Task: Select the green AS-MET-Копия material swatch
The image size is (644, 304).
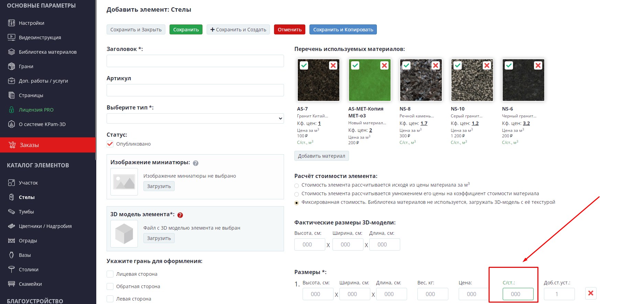Action: pyautogui.click(x=370, y=80)
